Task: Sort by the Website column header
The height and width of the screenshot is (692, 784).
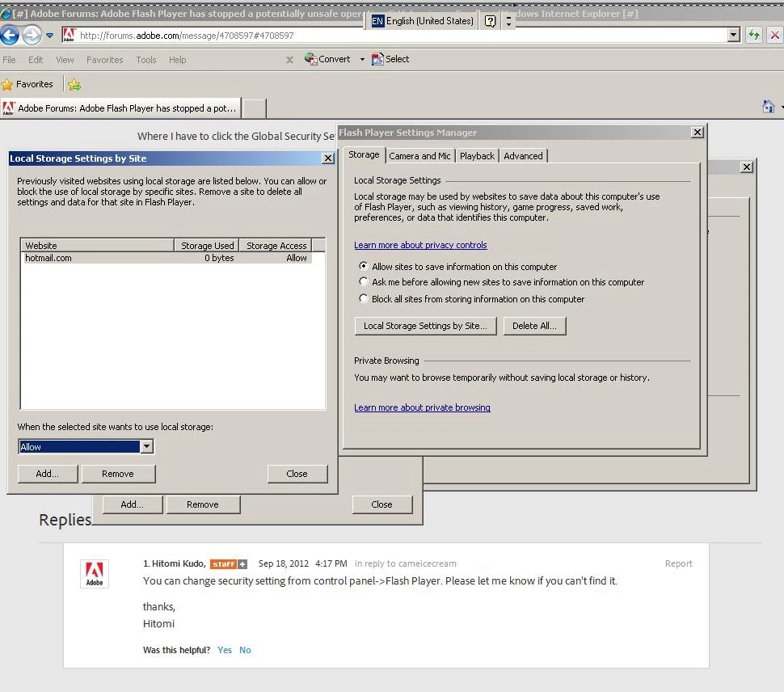Action: pos(97,246)
